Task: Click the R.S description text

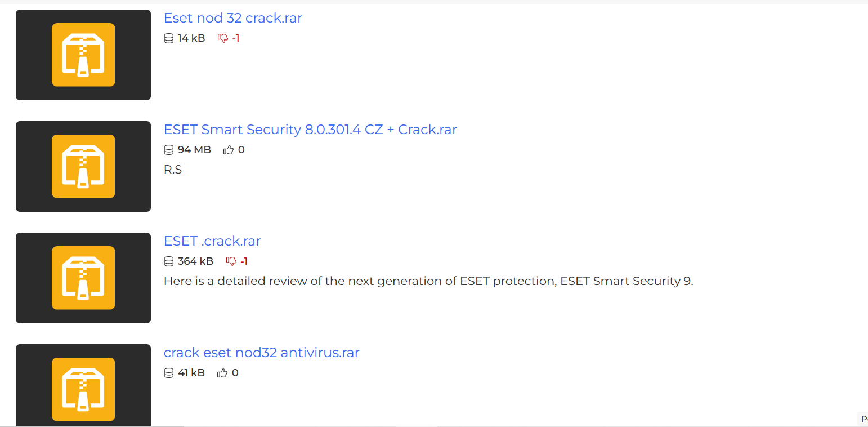Action: click(173, 170)
